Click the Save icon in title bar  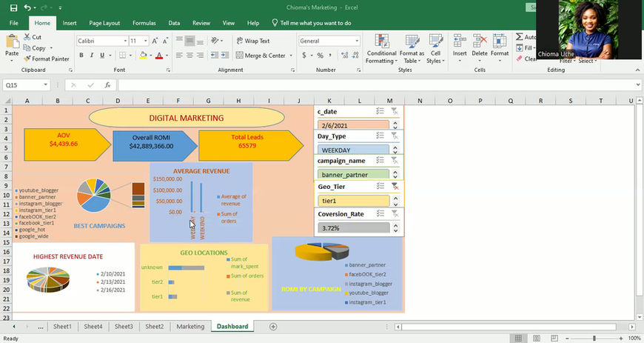coord(13,7)
